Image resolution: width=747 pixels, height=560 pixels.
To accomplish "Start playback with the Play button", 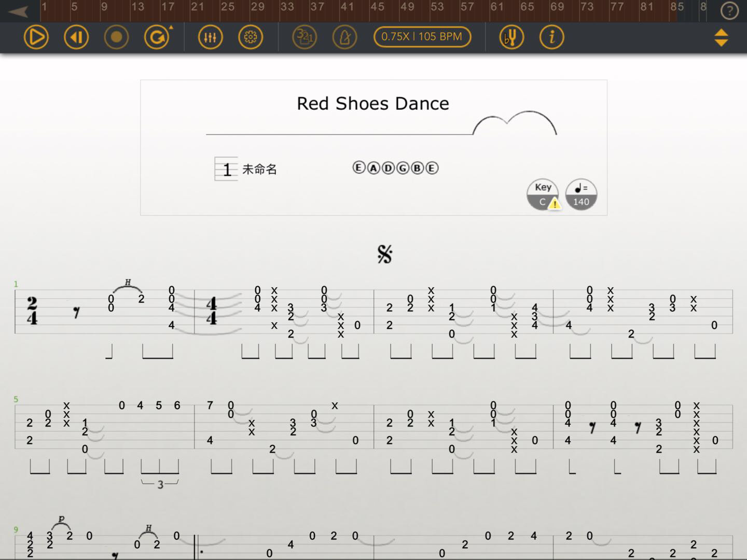I will point(36,37).
